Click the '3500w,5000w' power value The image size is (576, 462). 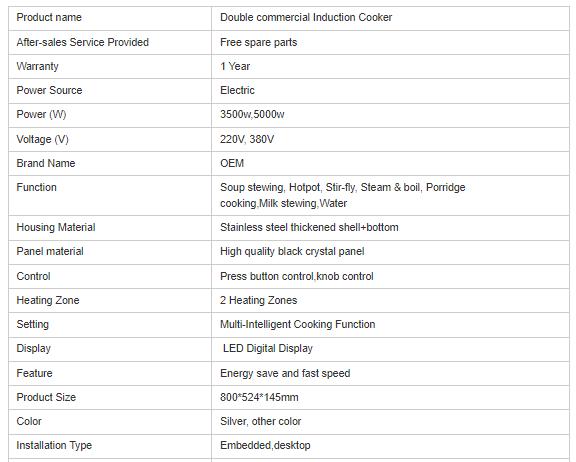point(252,114)
